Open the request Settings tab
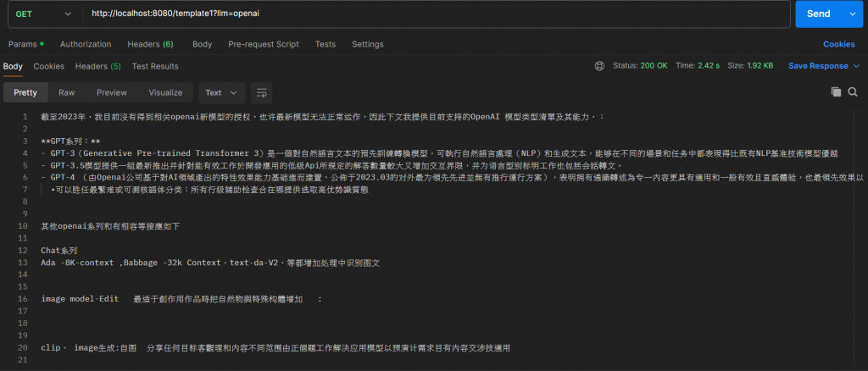The height and width of the screenshot is (371, 868). point(368,44)
